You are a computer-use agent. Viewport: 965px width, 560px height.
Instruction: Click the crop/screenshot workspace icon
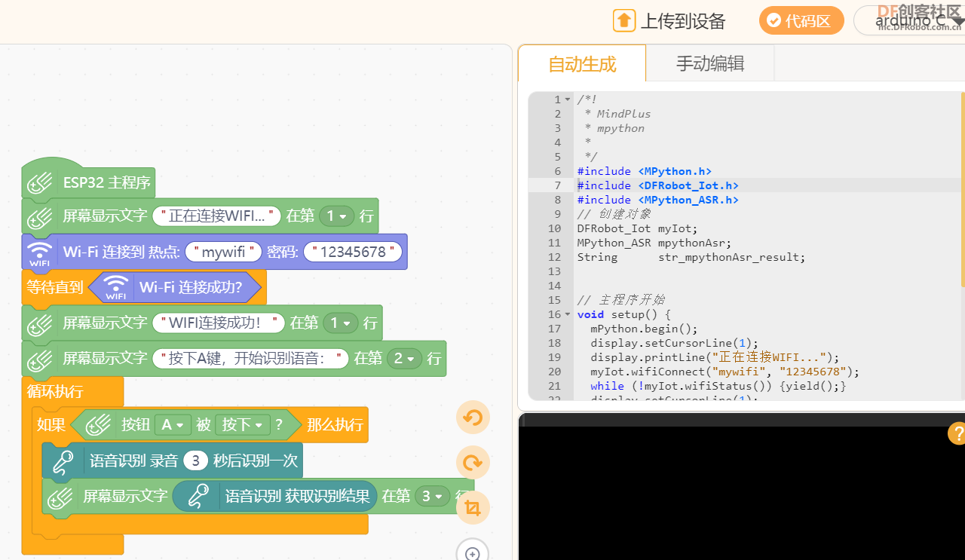473,508
